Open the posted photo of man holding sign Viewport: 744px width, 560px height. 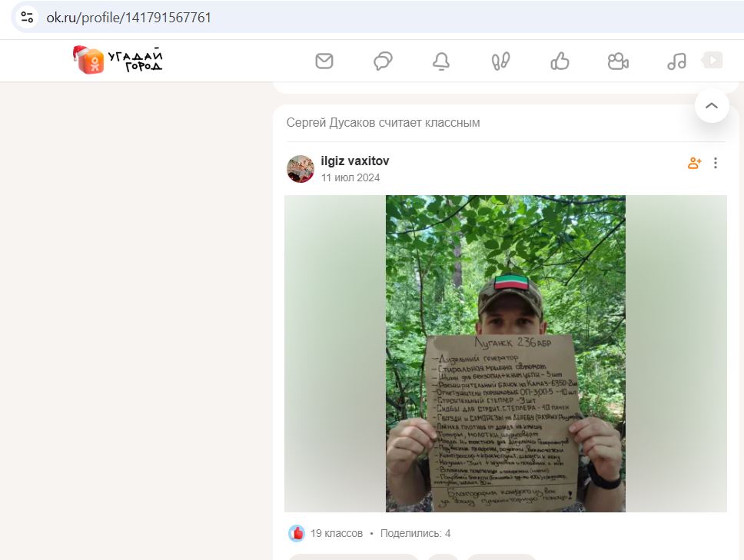click(505, 353)
